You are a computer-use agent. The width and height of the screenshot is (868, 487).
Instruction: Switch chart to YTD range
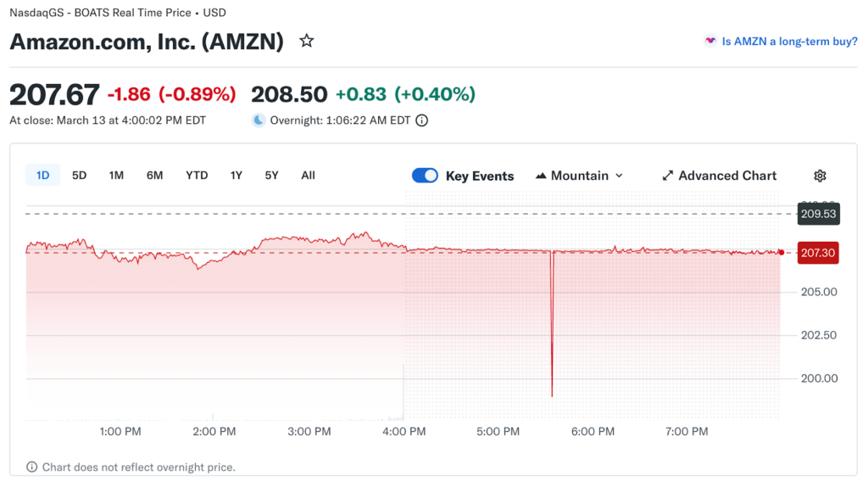pos(197,176)
